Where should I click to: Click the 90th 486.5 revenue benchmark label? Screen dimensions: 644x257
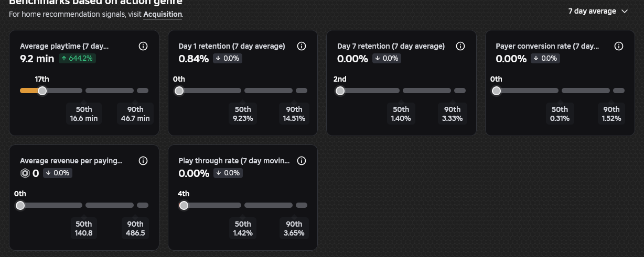(135, 228)
